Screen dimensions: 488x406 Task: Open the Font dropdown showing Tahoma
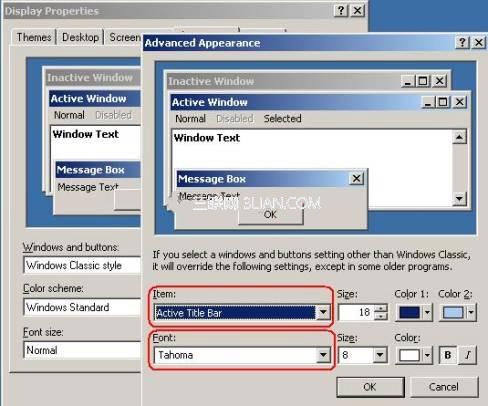(242, 355)
